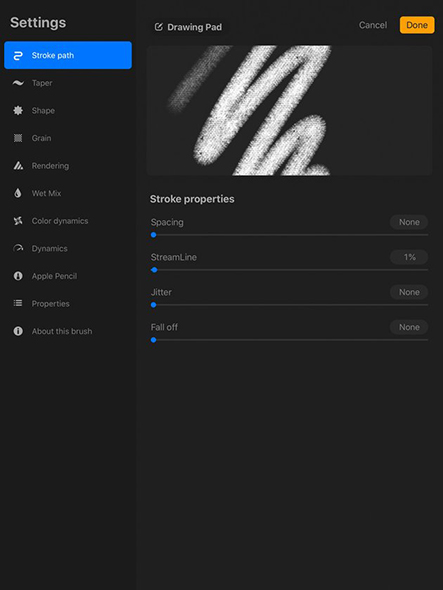Image resolution: width=443 pixels, height=590 pixels.
Task: Select the Taper wave icon
Action: coord(18,83)
